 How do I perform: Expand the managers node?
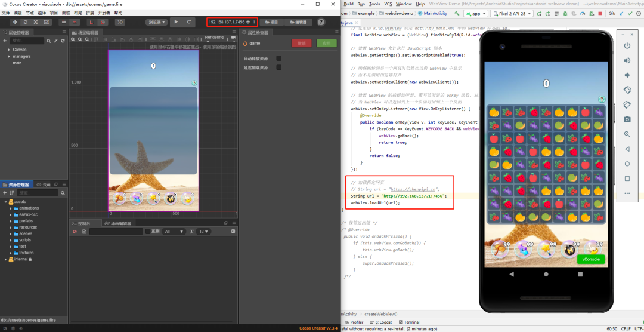coord(9,56)
